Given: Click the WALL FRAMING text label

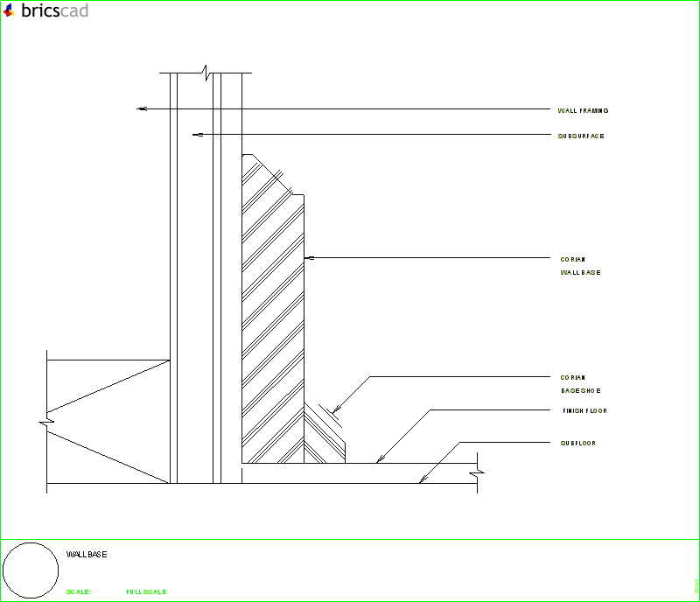Looking at the screenshot, I should 584,110.
